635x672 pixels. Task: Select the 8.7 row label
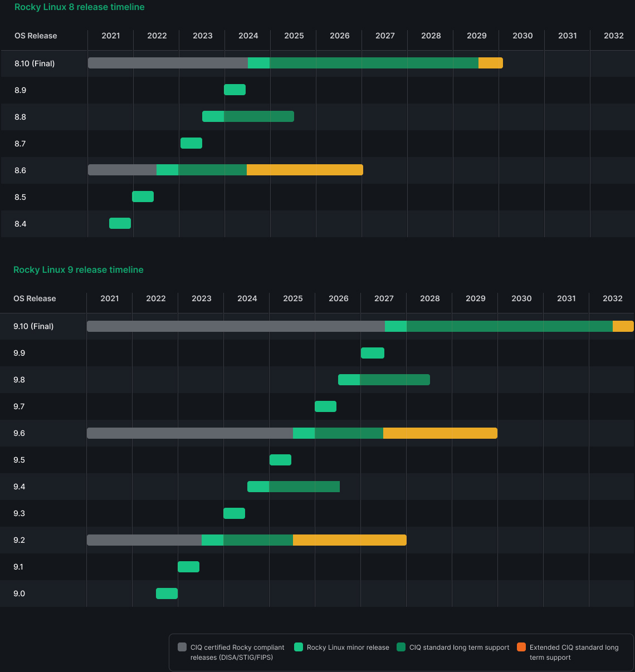point(20,144)
